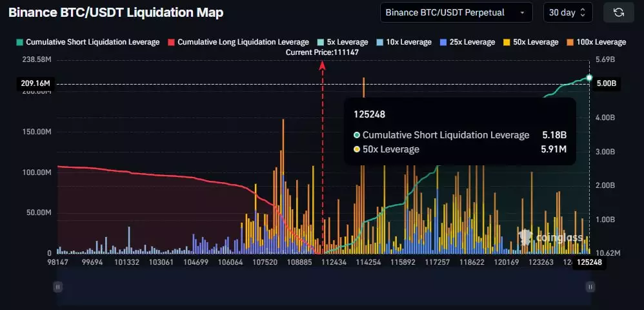Screen dimensions: 644x310
Task: Click the 125248 x-axis price label
Action: click(589, 263)
